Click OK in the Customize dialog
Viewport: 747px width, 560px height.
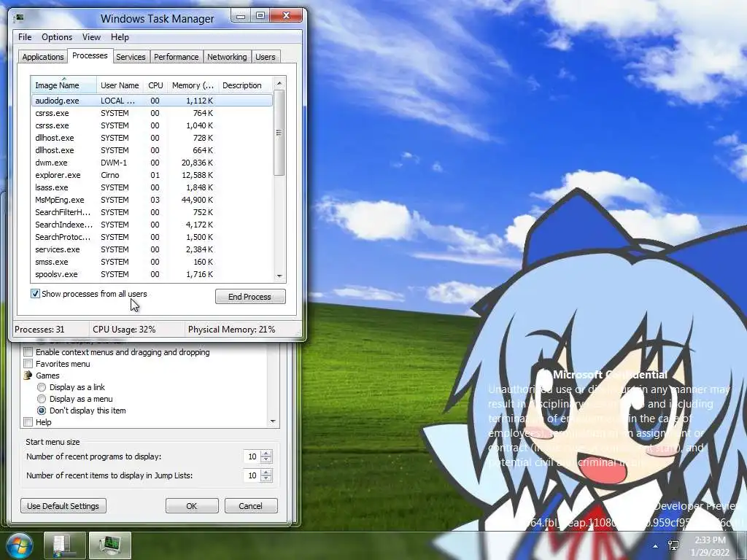(x=192, y=506)
